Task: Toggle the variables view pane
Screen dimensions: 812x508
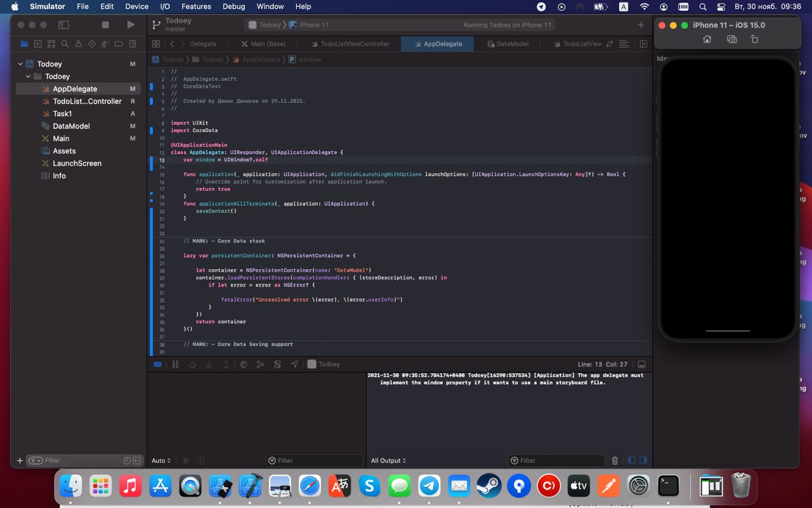Action: (631, 460)
